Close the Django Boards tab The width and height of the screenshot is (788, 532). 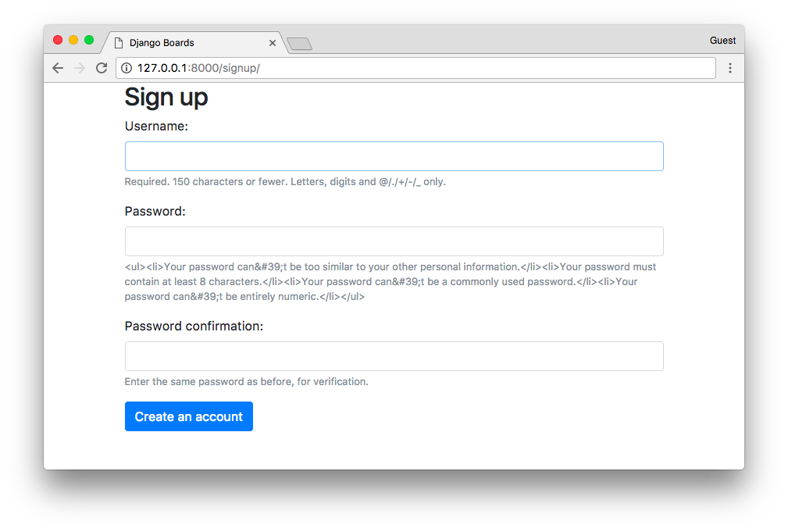point(273,43)
